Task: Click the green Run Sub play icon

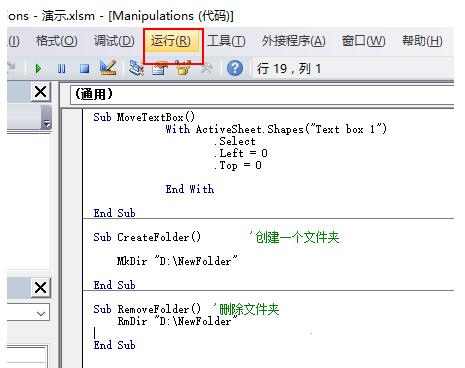Action: tap(38, 69)
